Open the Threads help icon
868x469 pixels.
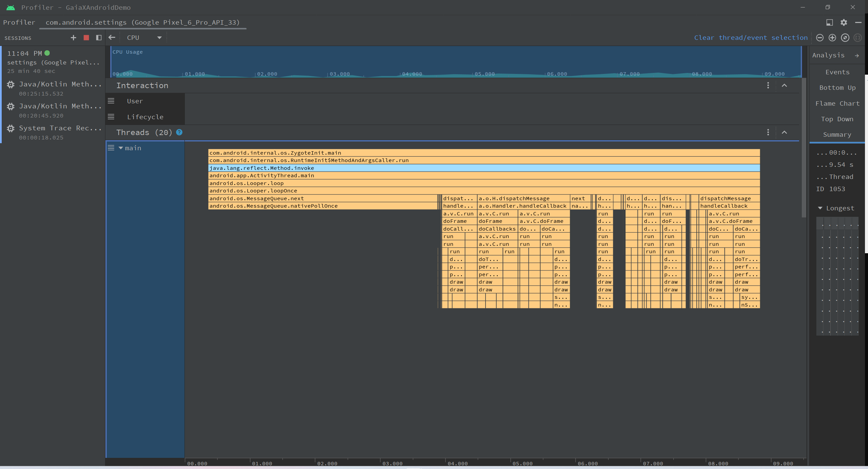tap(179, 132)
